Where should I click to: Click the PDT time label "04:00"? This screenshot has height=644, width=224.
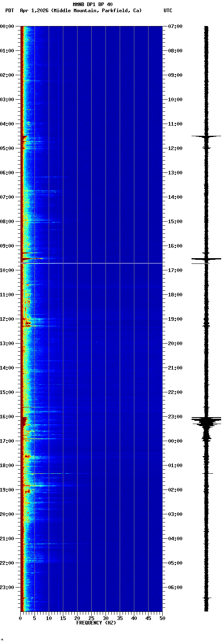[x=6, y=124]
